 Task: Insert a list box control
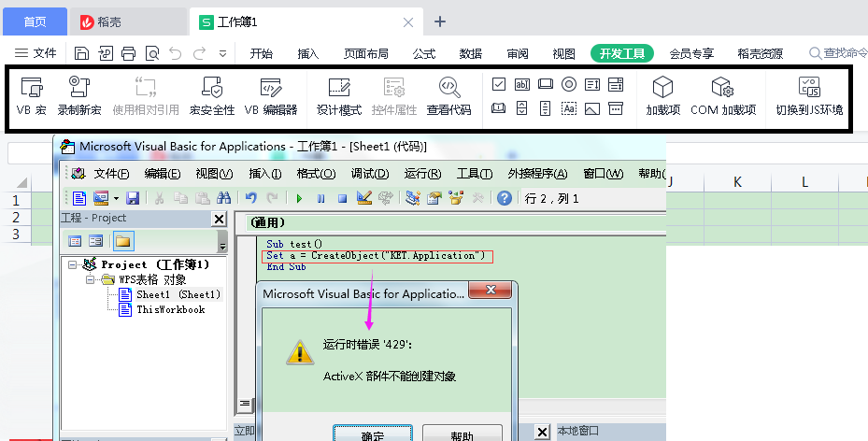pyautogui.click(x=592, y=84)
